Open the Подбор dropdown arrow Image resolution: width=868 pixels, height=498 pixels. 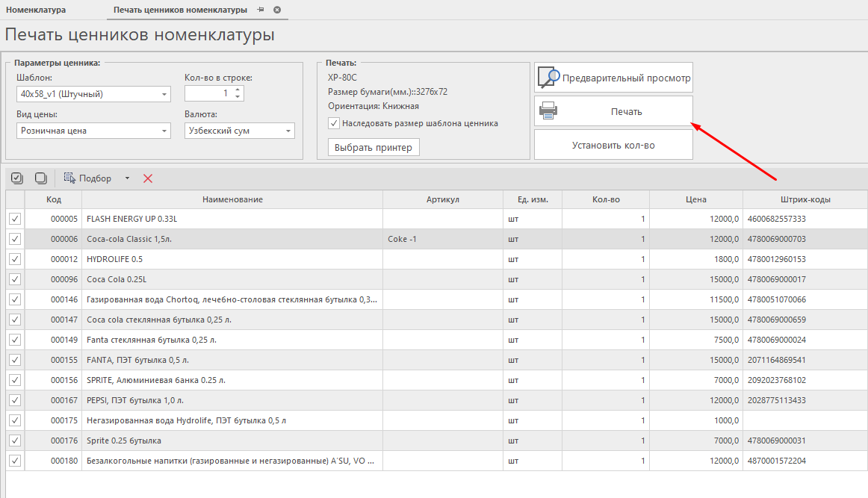[127, 178]
